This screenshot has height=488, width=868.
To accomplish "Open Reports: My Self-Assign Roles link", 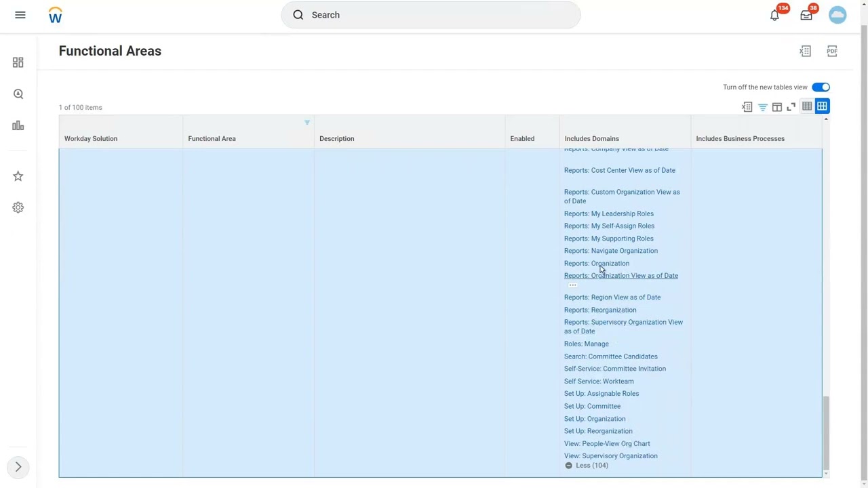I will click(609, 226).
